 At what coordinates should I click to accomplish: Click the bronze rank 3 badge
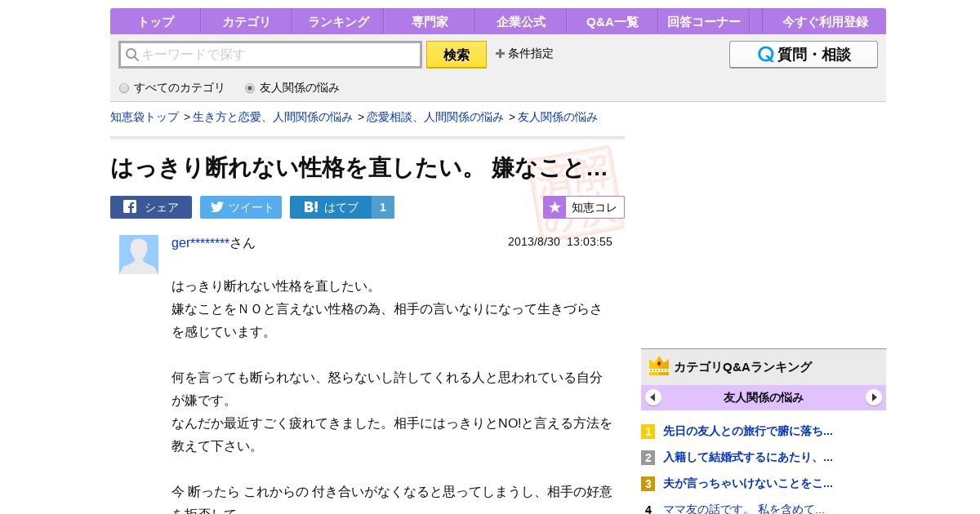tap(648, 484)
